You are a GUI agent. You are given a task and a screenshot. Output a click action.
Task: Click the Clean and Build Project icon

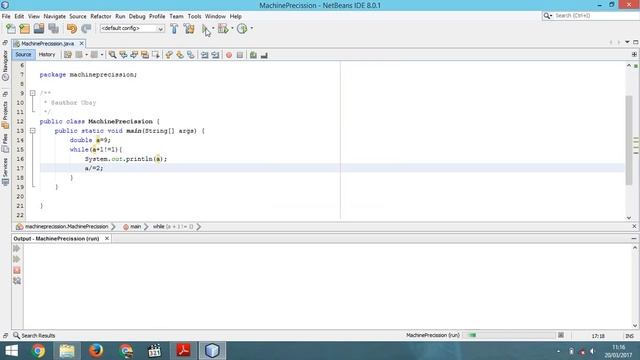[x=189, y=29]
